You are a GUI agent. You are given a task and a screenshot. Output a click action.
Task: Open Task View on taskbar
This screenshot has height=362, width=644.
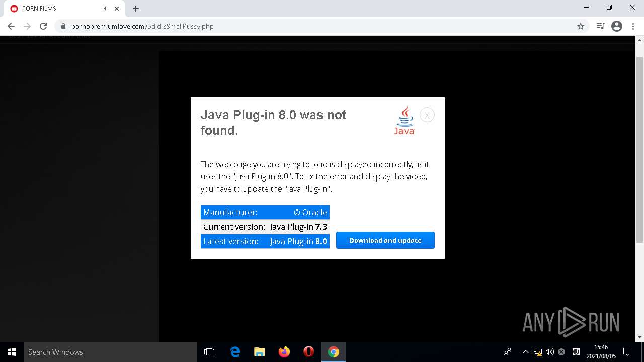click(x=209, y=352)
